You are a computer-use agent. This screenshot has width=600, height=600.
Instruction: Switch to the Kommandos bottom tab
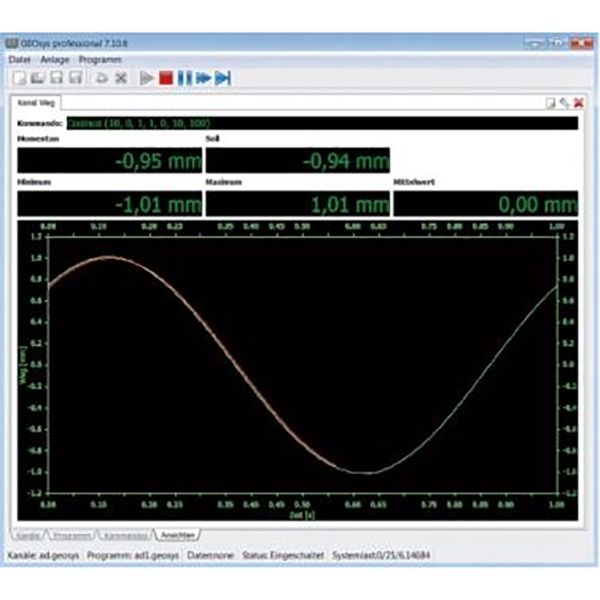click(128, 535)
